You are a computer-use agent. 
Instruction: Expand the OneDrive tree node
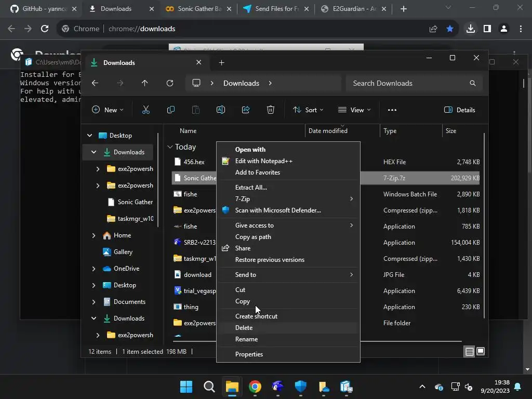(94, 269)
